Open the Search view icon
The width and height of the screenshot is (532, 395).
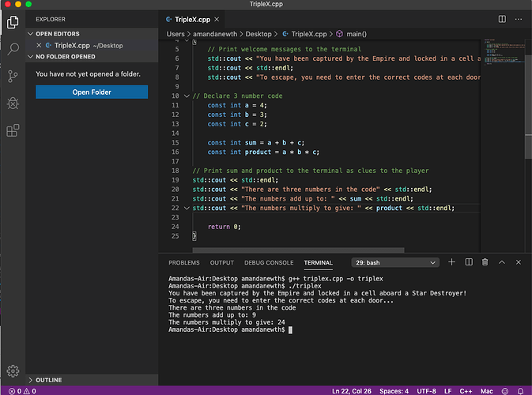pyautogui.click(x=13, y=49)
